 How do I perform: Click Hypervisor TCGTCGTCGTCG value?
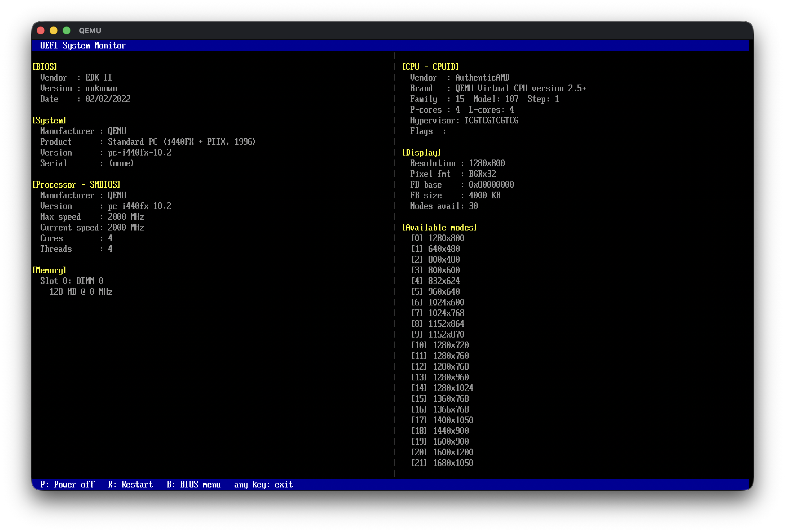coord(491,120)
